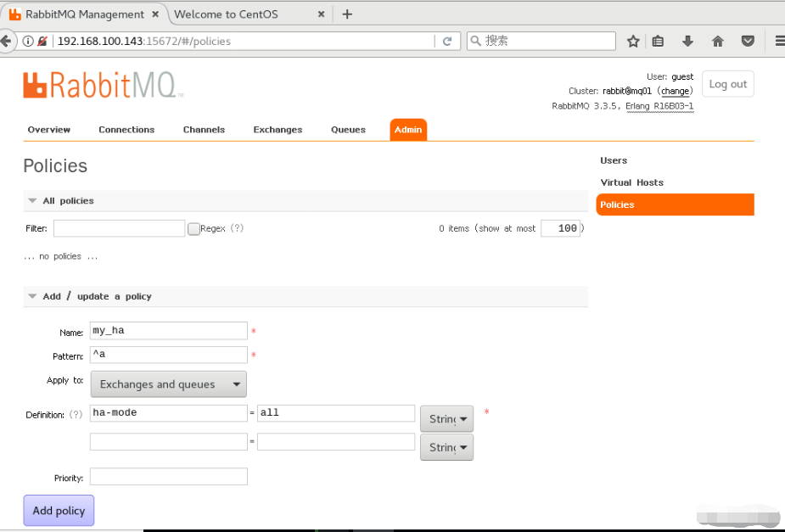Viewport: 785px width, 532px height.
Task: Select the Admin tab
Action: [408, 130]
